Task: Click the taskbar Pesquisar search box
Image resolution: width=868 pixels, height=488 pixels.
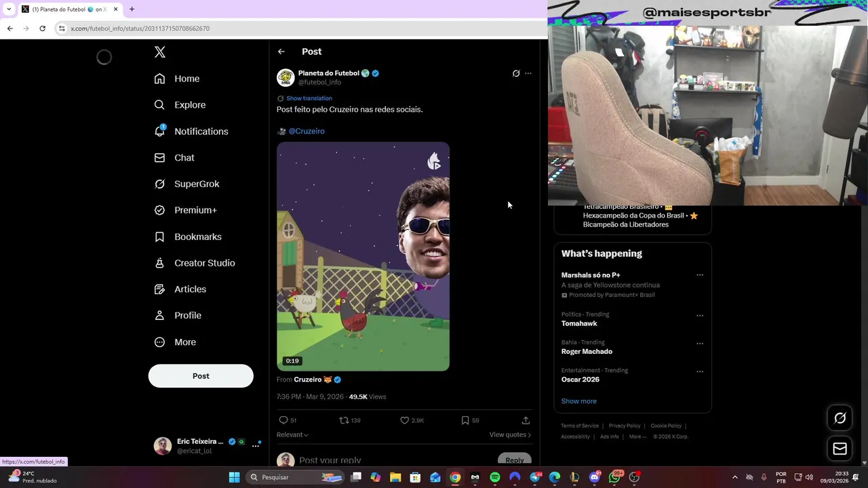Action: point(295,477)
